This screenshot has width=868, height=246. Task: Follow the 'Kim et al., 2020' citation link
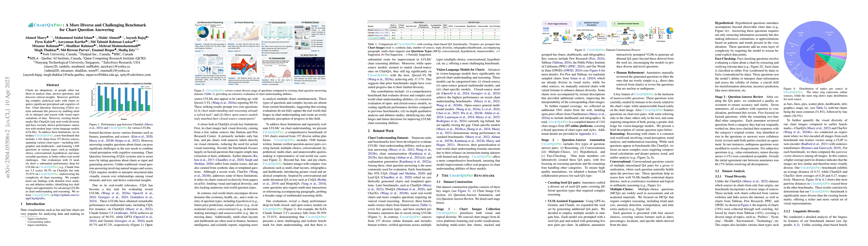tap(142, 137)
